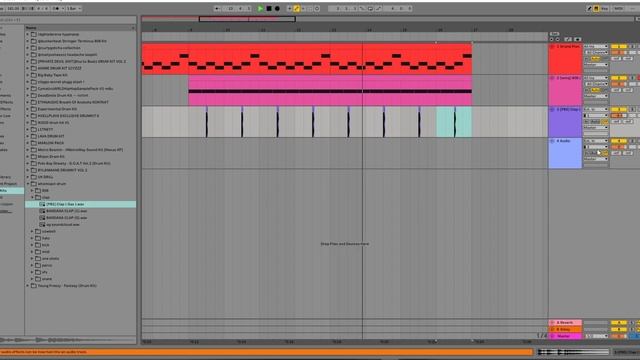Start playback with the green Play button

260,9
